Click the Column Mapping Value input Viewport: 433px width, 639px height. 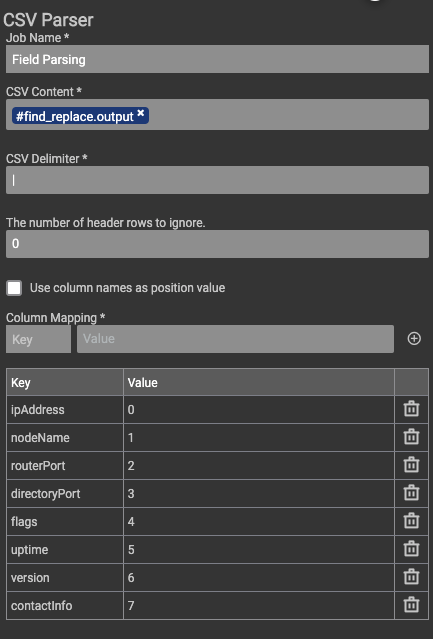tap(235, 339)
